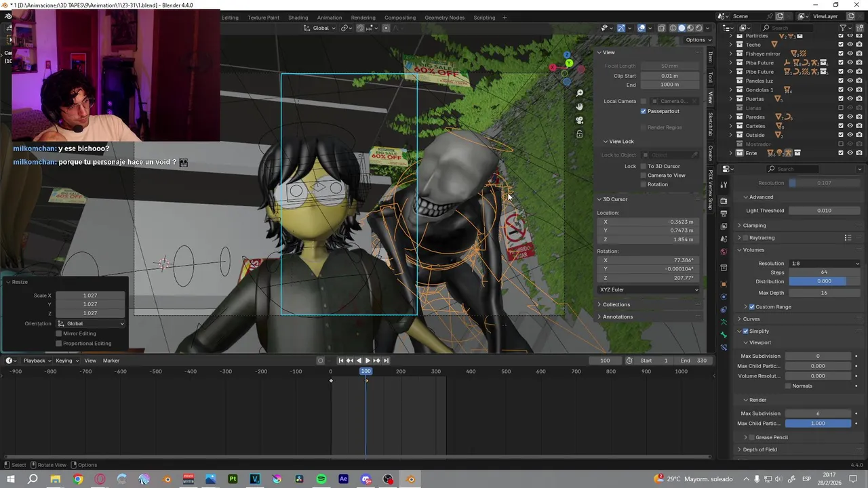The width and height of the screenshot is (868, 488).
Task: Uncheck the Custom Range checkbox
Action: point(751,307)
